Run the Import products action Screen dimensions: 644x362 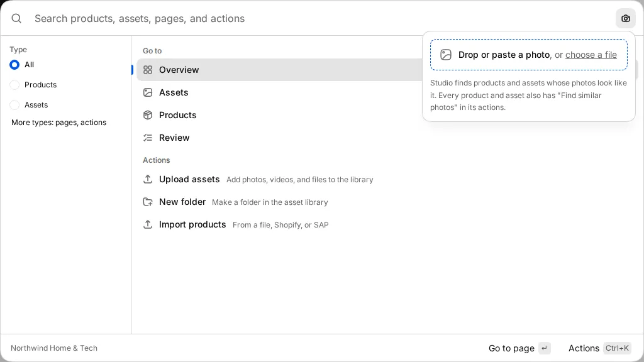(387, 224)
